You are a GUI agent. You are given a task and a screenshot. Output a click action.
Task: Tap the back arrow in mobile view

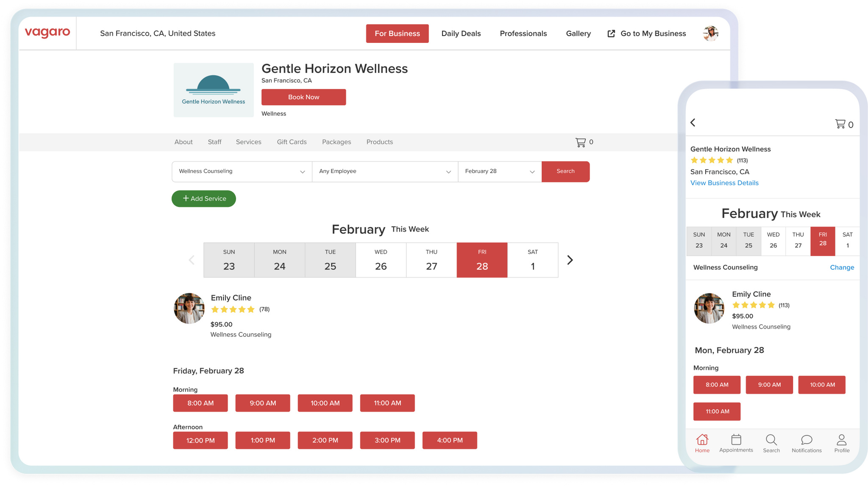coord(693,123)
